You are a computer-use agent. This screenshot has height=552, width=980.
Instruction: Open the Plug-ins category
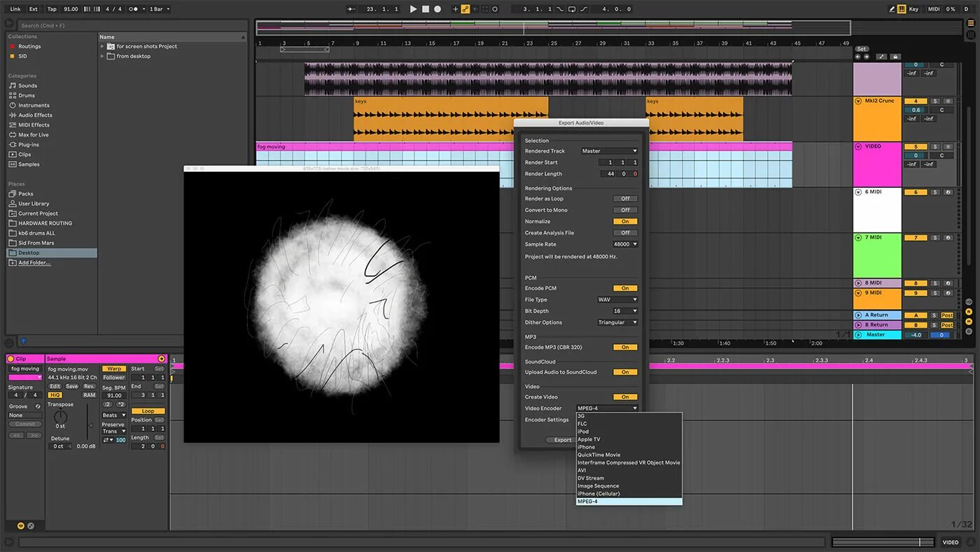tap(29, 144)
